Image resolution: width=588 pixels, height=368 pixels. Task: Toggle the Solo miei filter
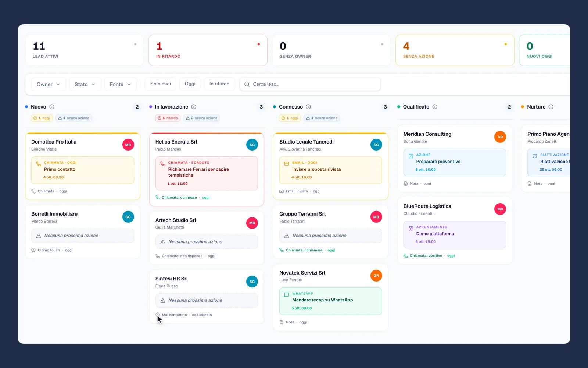click(x=161, y=84)
